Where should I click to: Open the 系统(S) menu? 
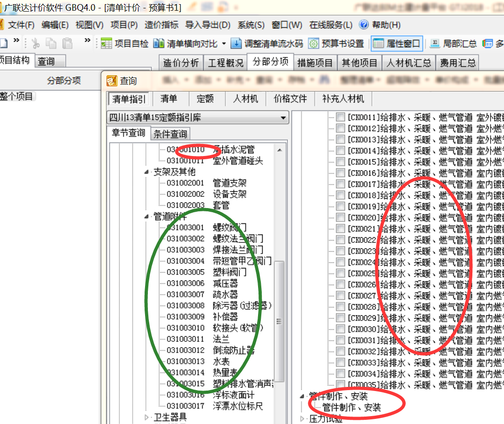[x=251, y=25]
